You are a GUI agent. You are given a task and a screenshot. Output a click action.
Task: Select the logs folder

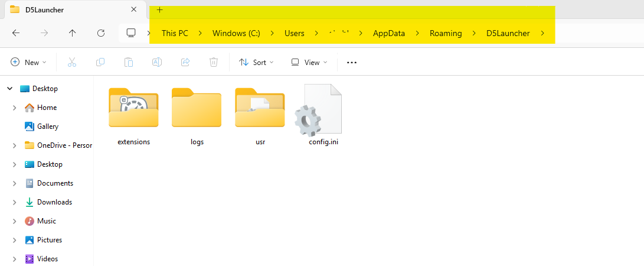pyautogui.click(x=197, y=116)
